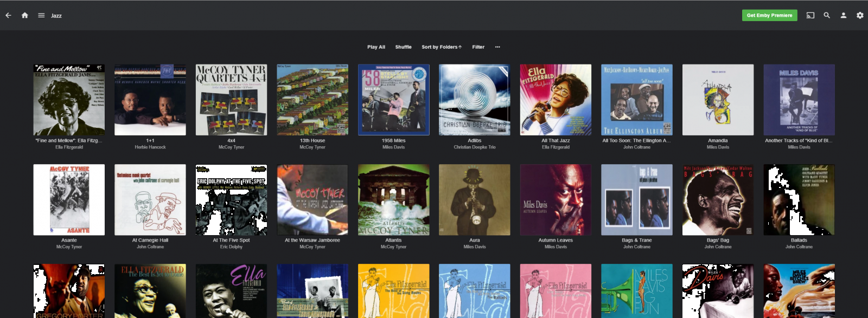Open the At Carnegie Hall album cover

(x=150, y=200)
